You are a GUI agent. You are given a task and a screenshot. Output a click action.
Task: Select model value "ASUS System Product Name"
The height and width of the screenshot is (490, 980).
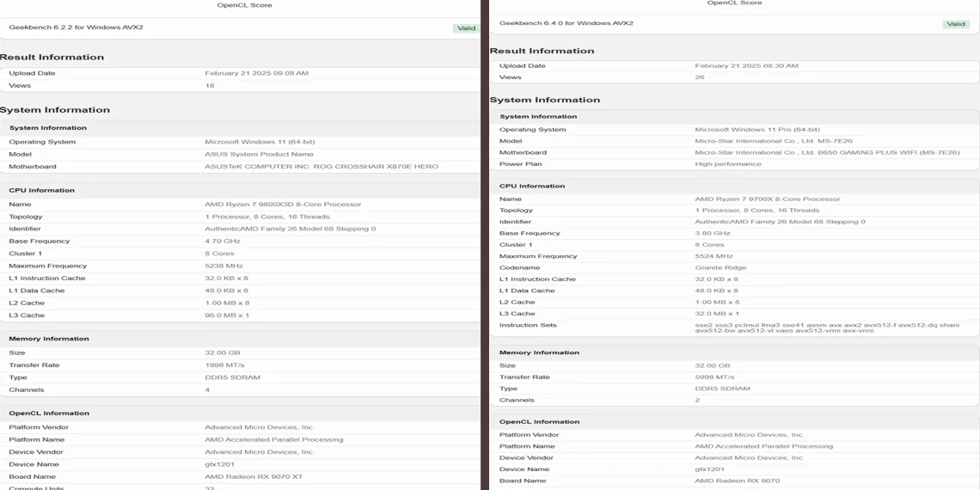[260, 155]
